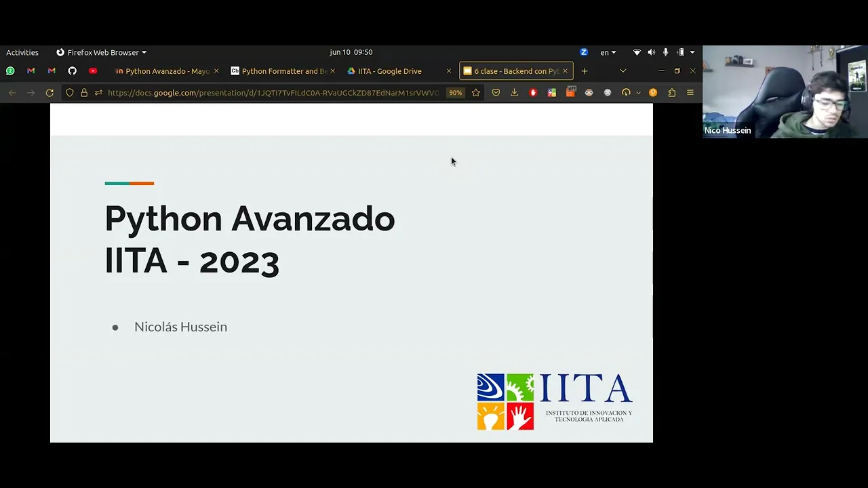Expand the list all tabs dropdown
The width and height of the screenshot is (868, 488).
(x=623, y=71)
